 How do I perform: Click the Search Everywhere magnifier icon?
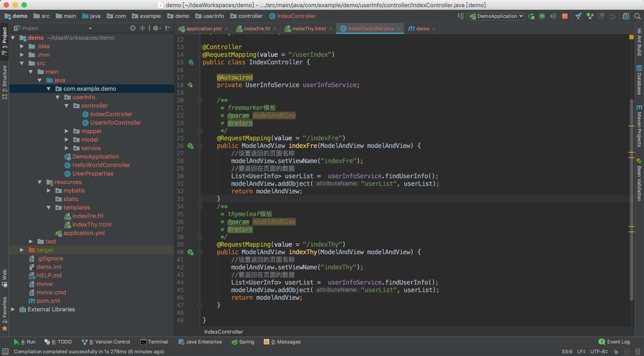[x=637, y=16]
